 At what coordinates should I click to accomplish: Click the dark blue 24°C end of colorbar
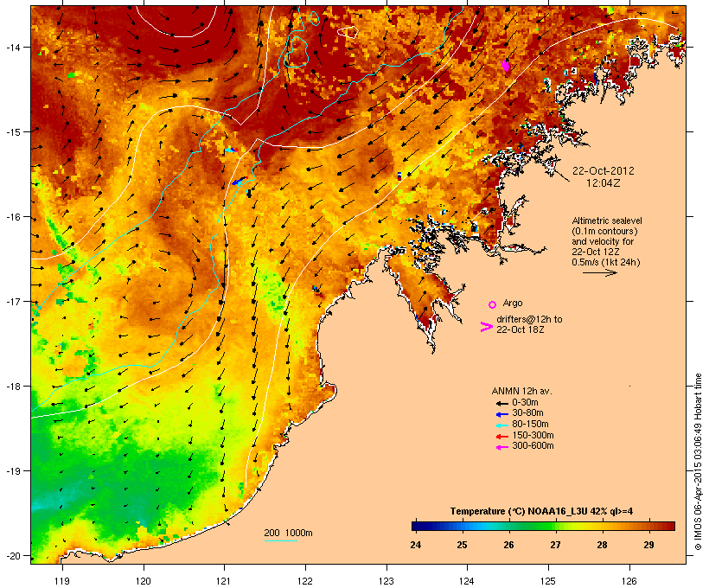(417, 526)
